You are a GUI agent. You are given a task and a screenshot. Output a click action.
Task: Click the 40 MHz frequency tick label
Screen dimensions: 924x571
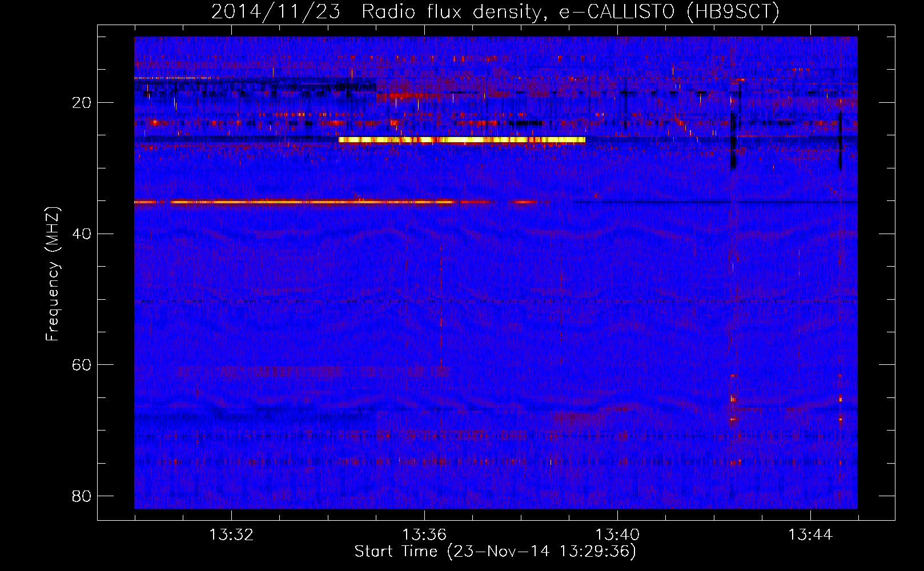click(x=82, y=234)
